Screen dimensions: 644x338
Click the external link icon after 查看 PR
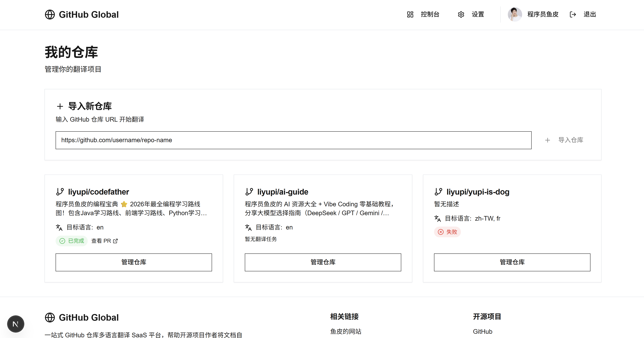tap(115, 241)
